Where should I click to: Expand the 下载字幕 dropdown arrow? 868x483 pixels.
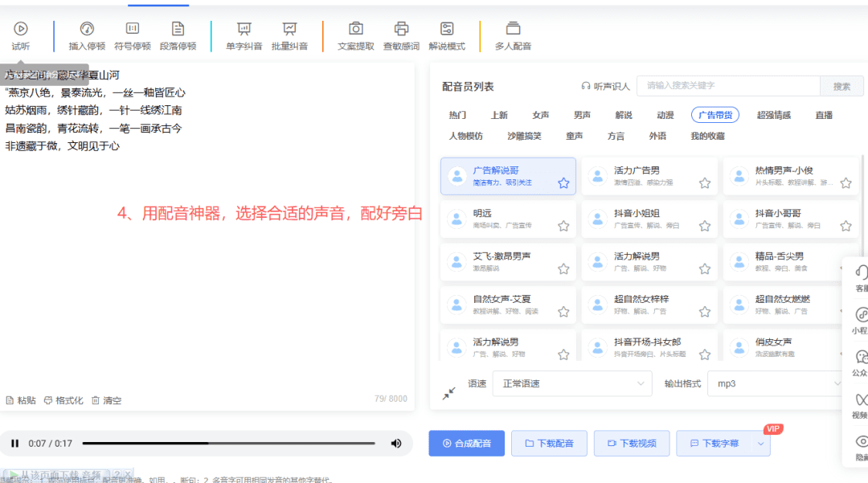point(761,444)
